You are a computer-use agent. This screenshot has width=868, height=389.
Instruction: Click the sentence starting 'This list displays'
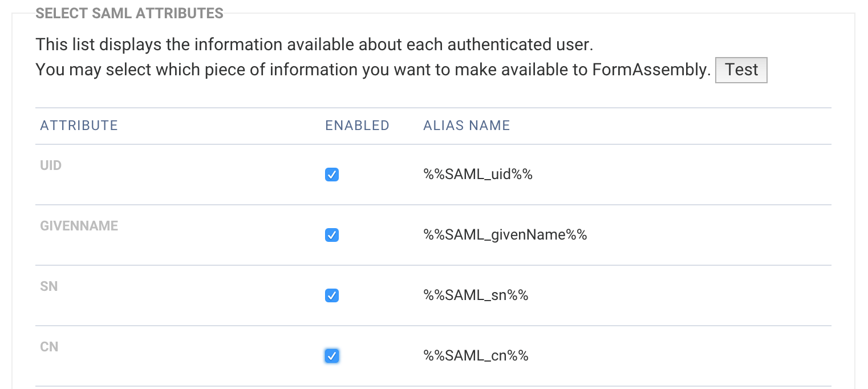pos(314,44)
